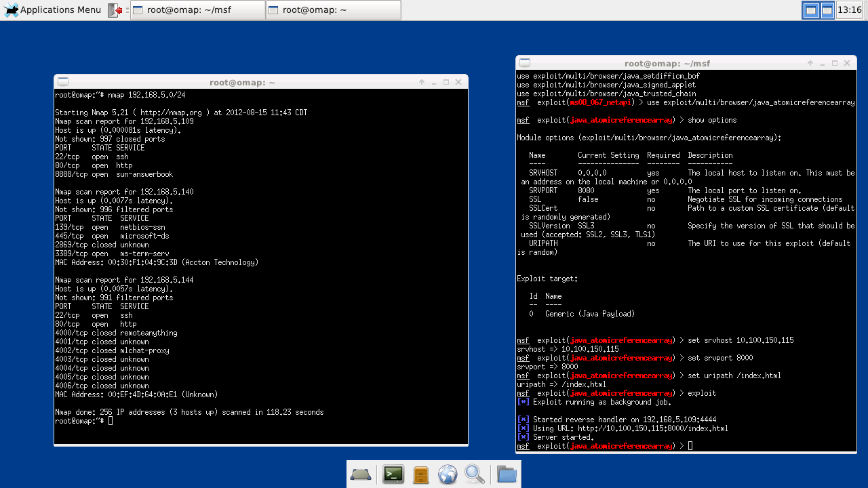Click the 'Started reverse handler' line
The image size is (868, 488).
tap(616, 420)
